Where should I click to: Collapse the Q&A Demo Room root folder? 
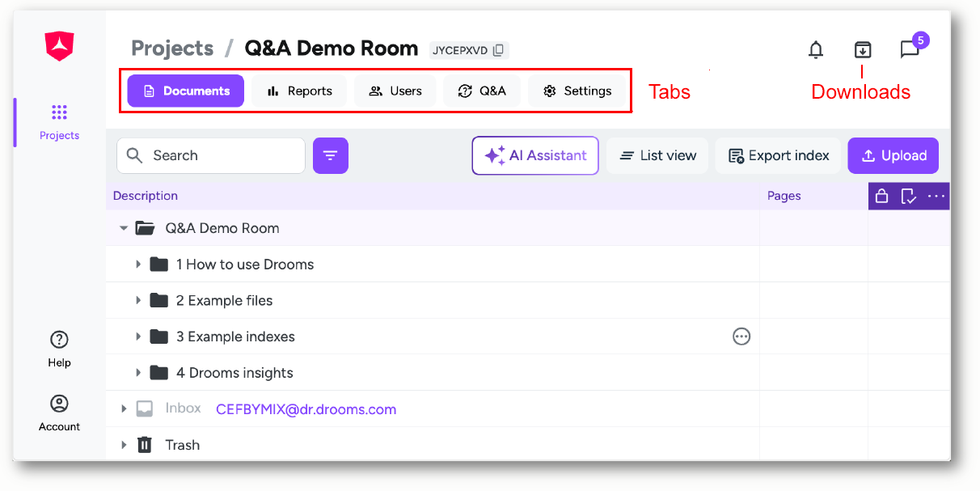coord(124,228)
